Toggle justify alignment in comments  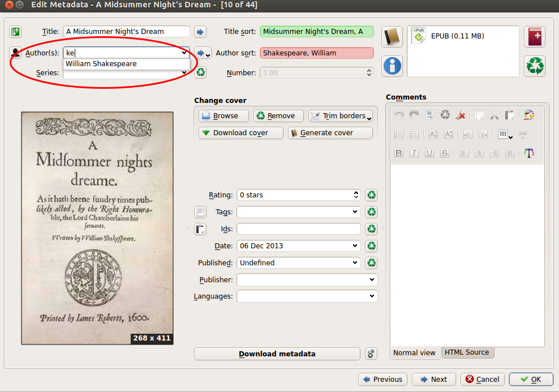tap(510, 153)
